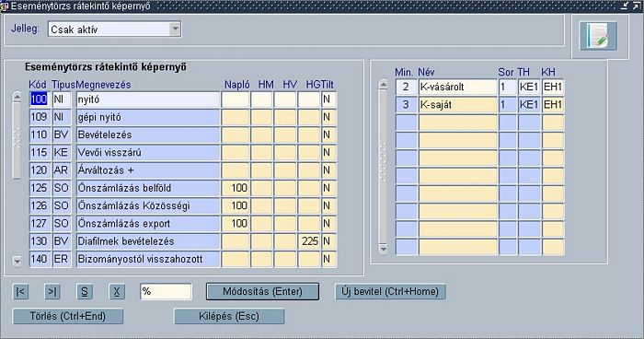The height and width of the screenshot is (339, 644).
Task: Click KH value EH1 in K-vásárolt row
Action: [553, 87]
